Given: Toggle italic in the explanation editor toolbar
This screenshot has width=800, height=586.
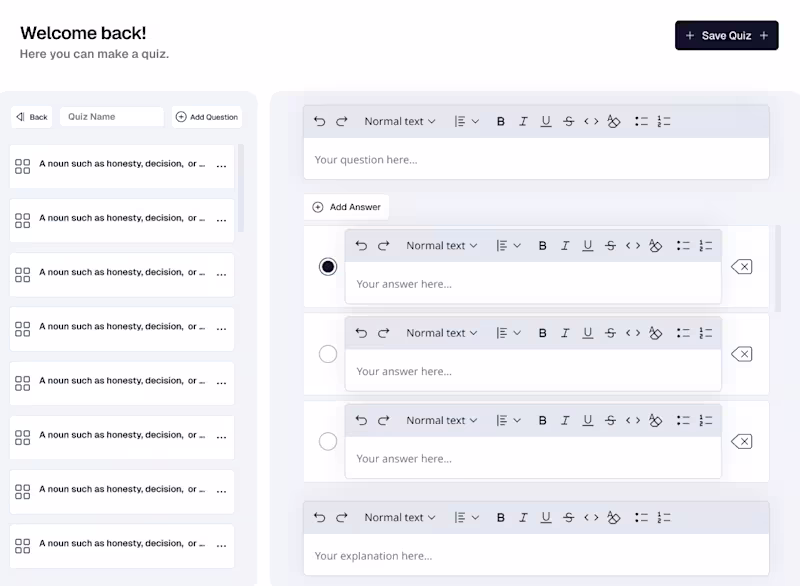Looking at the screenshot, I should (x=523, y=518).
